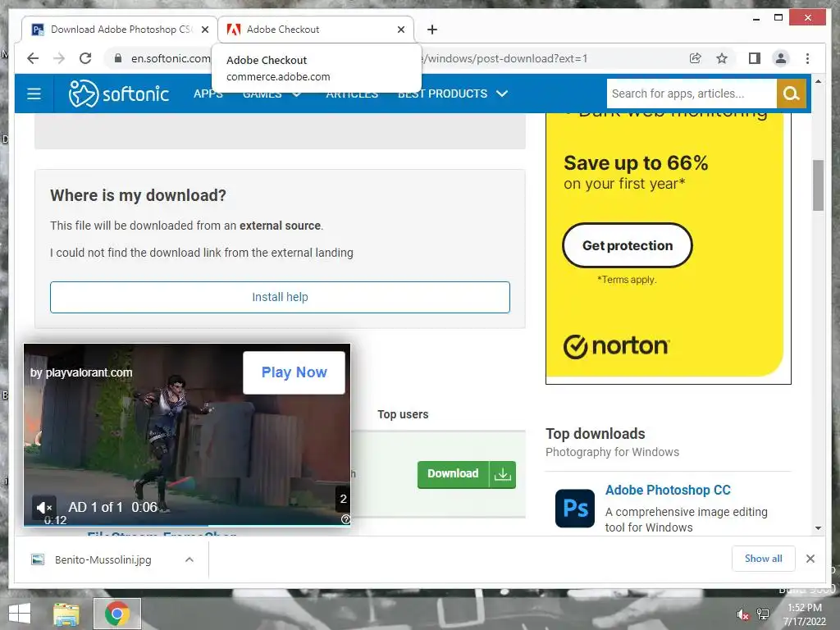Click the padlock site info icon
Image resolution: width=840 pixels, height=630 pixels.
tap(118, 58)
